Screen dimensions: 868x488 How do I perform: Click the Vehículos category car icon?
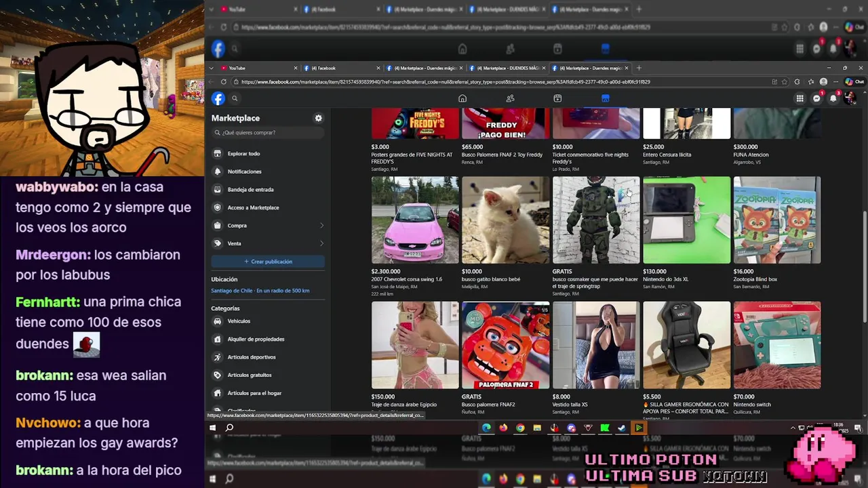[x=217, y=321]
